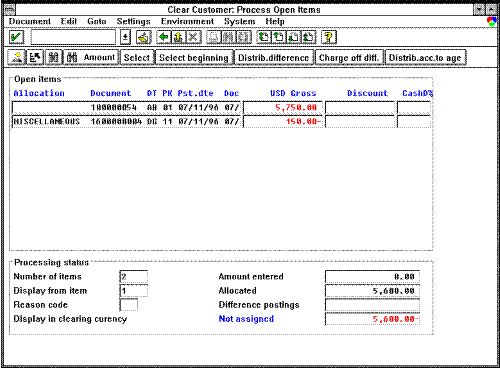This screenshot has width=500, height=368.
Task: Click the 5,750.00 gross amount field
Action: point(283,108)
